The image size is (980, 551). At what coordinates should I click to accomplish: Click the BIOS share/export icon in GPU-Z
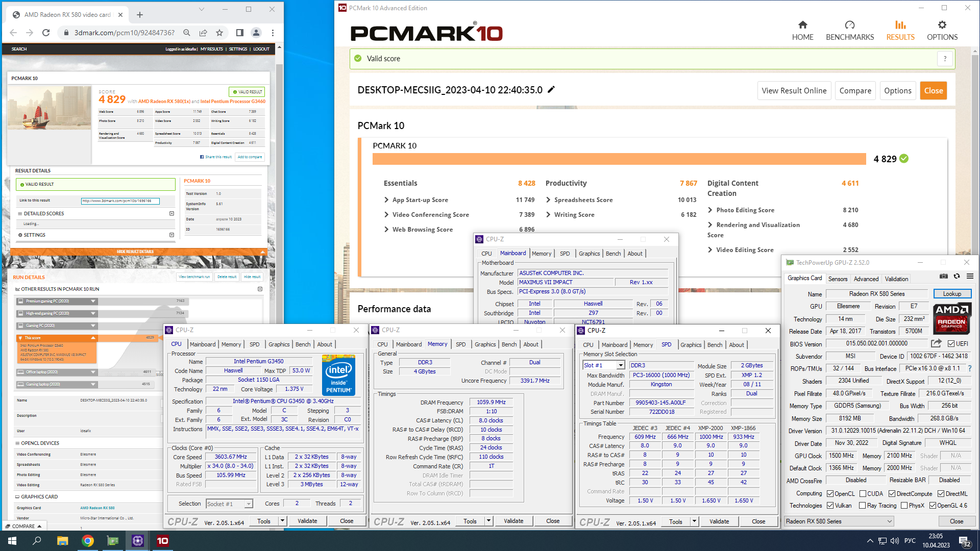coord(936,343)
